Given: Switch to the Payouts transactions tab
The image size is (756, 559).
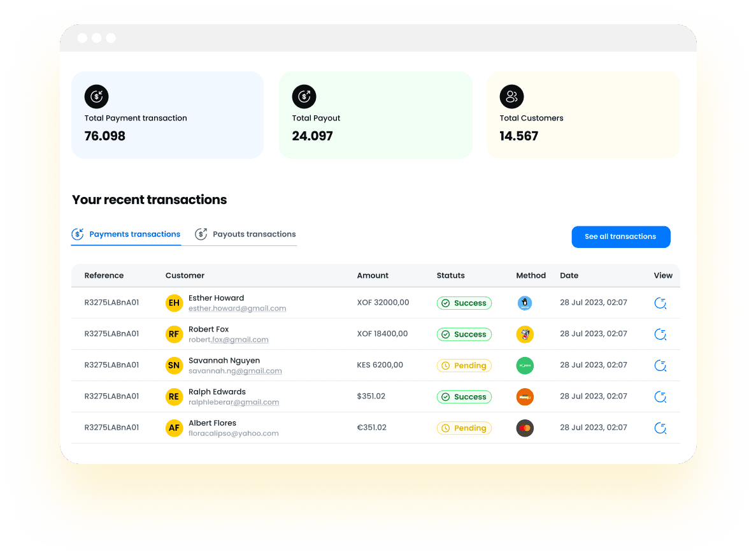Looking at the screenshot, I should [x=246, y=235].
